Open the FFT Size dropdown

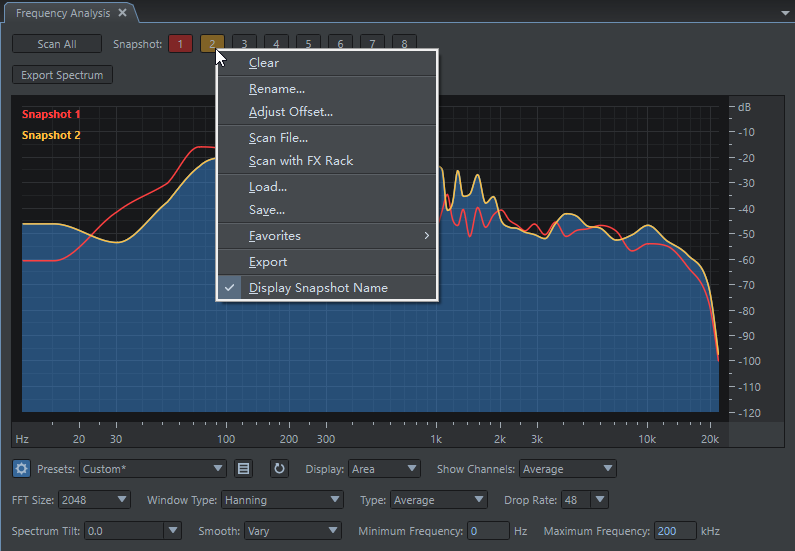94,500
